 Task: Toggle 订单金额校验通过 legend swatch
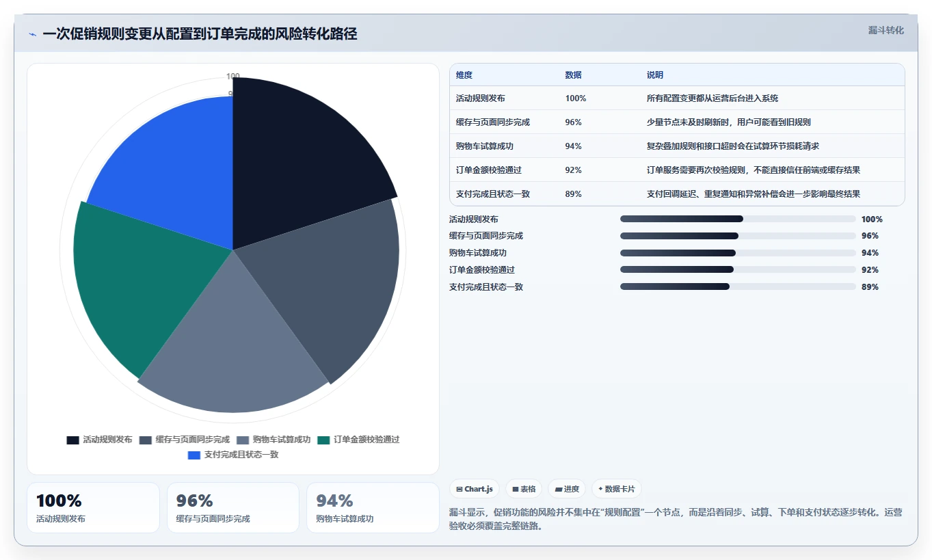tap(323, 440)
